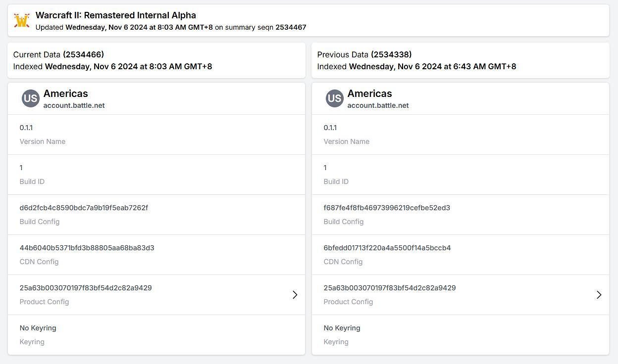Viewport: 618px width, 364px height.
Task: Click the US badge in Previous Data panel
Action: tap(334, 98)
